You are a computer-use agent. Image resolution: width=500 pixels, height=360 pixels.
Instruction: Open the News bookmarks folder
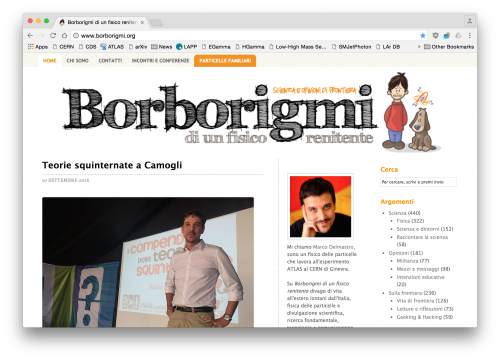pyautogui.click(x=161, y=47)
